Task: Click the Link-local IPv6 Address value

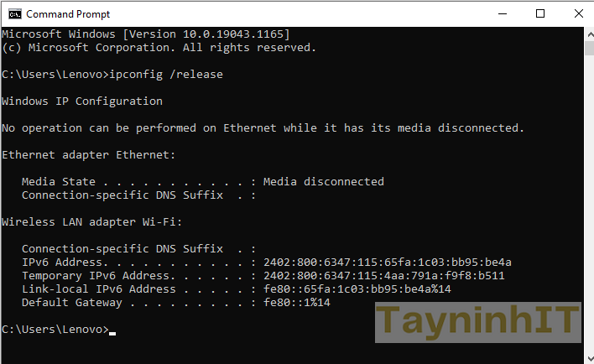Action: coord(357,289)
